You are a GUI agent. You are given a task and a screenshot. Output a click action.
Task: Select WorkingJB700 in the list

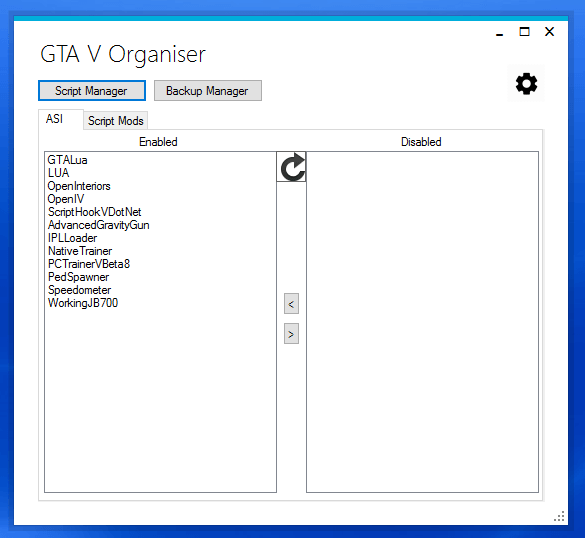coord(83,303)
